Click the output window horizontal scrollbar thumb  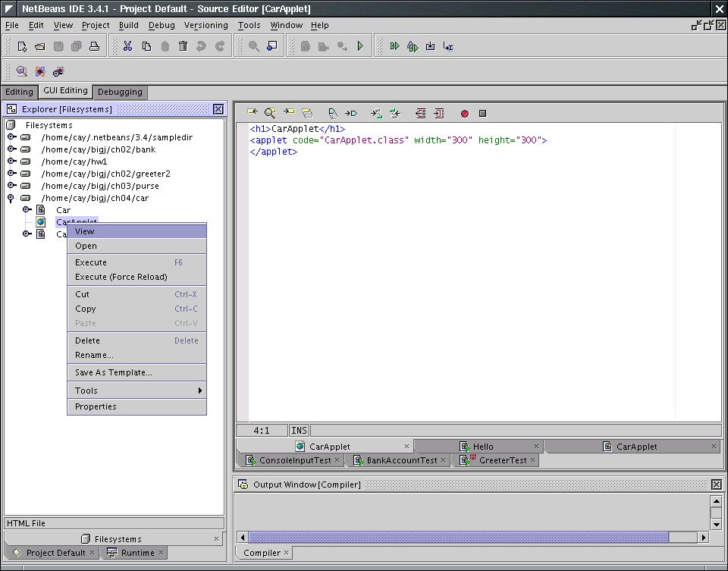458,537
